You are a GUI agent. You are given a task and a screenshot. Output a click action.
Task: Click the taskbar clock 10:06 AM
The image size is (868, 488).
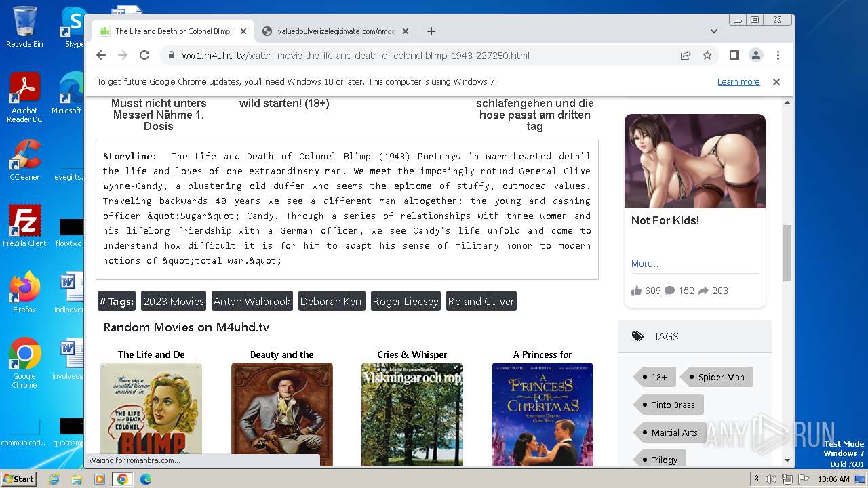pyautogui.click(x=833, y=479)
